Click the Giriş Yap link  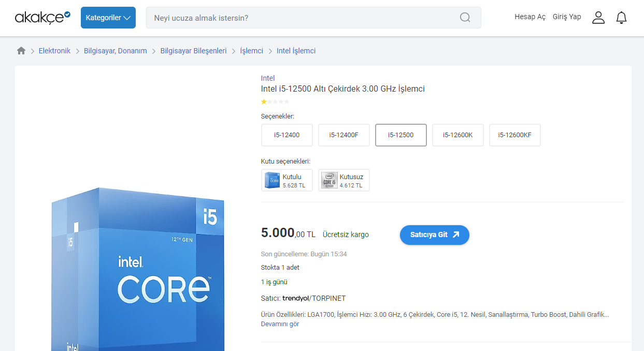point(567,17)
